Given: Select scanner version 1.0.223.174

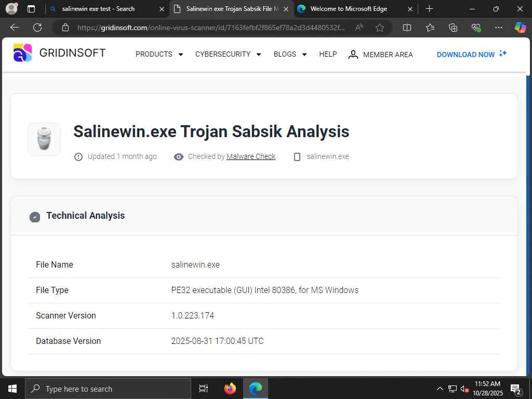Looking at the screenshot, I should [x=193, y=315].
